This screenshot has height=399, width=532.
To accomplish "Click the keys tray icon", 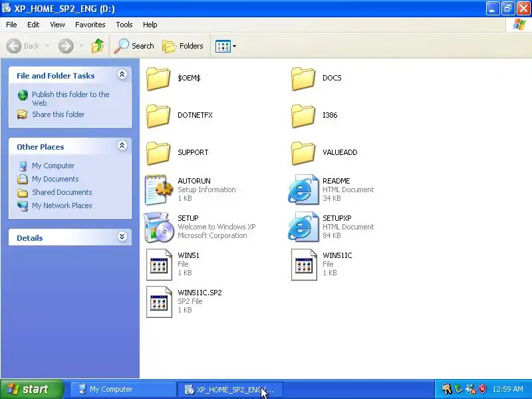I will [447, 389].
